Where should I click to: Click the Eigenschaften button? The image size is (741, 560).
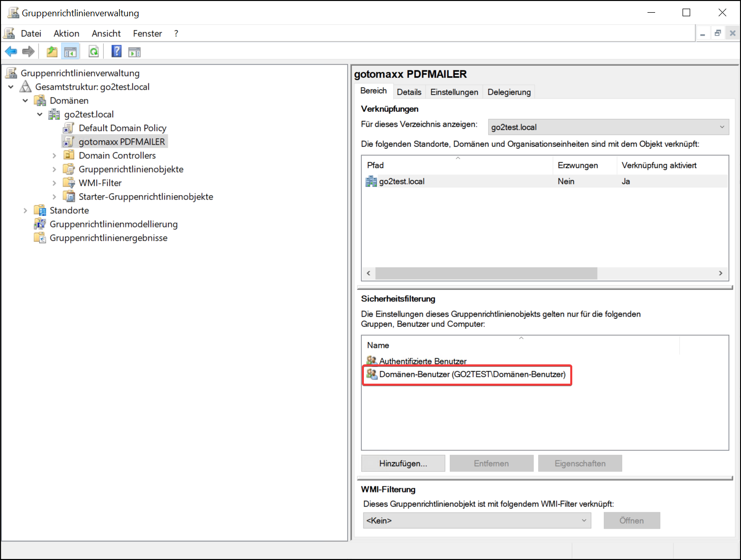point(580,463)
